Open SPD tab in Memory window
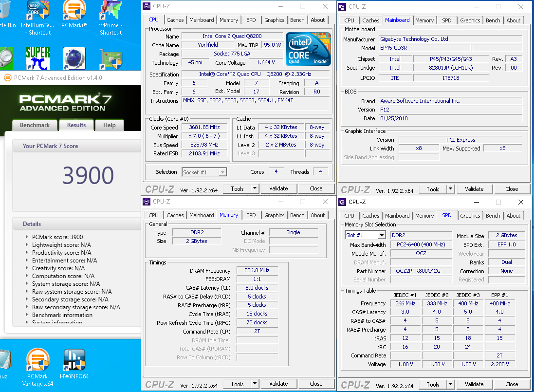Viewport: 534px width, 392px height. pyautogui.click(x=251, y=215)
